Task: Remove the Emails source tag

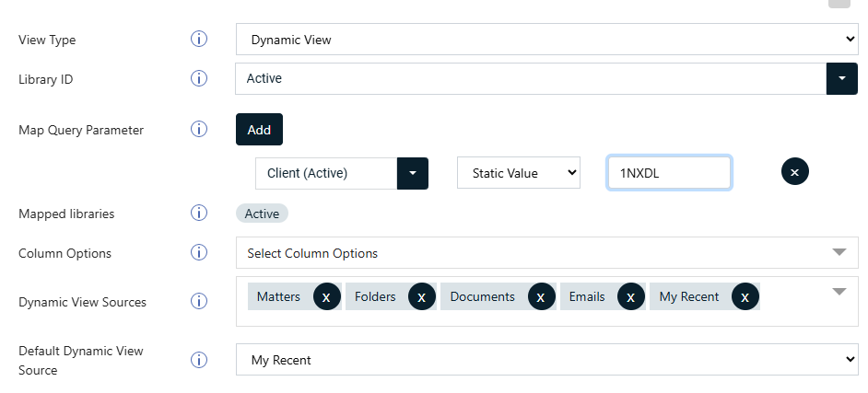Action: 630,296
